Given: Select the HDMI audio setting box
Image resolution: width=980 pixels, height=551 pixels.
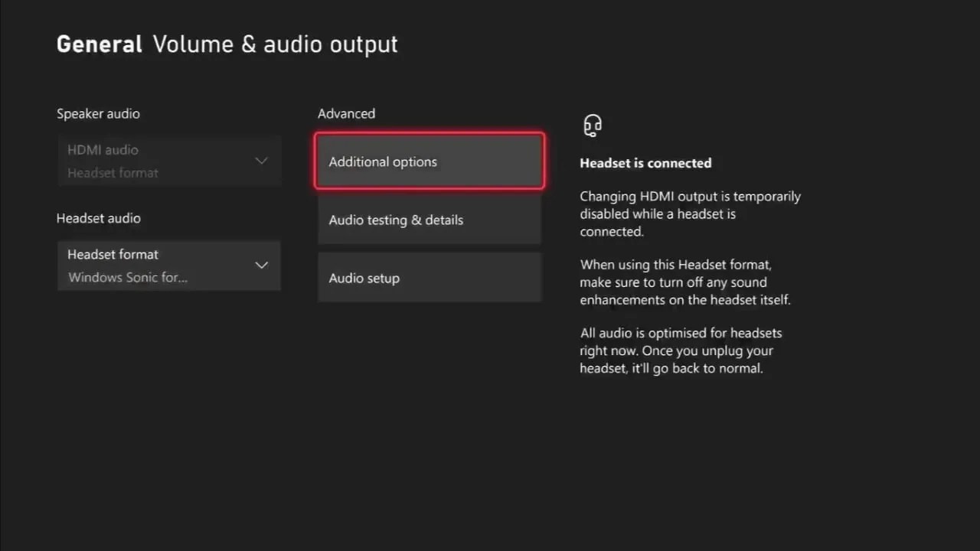Looking at the screenshot, I should [x=168, y=161].
